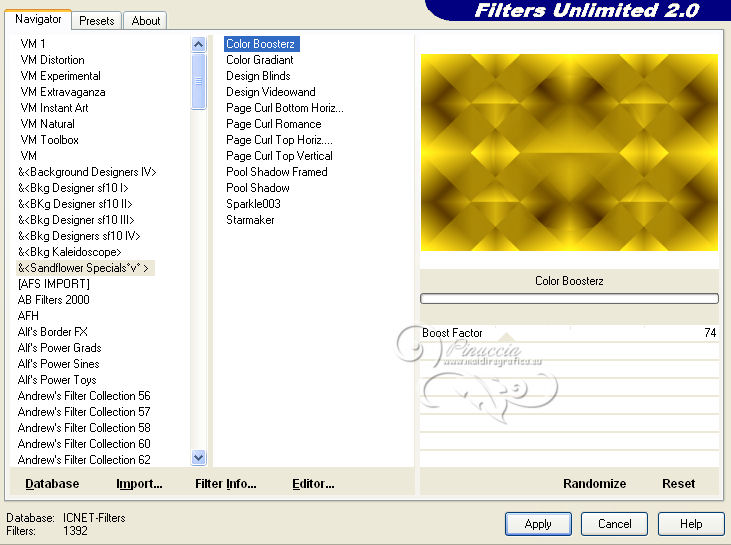Image resolution: width=731 pixels, height=545 pixels.
Task: Select VM Instant Art category
Action: (54, 108)
